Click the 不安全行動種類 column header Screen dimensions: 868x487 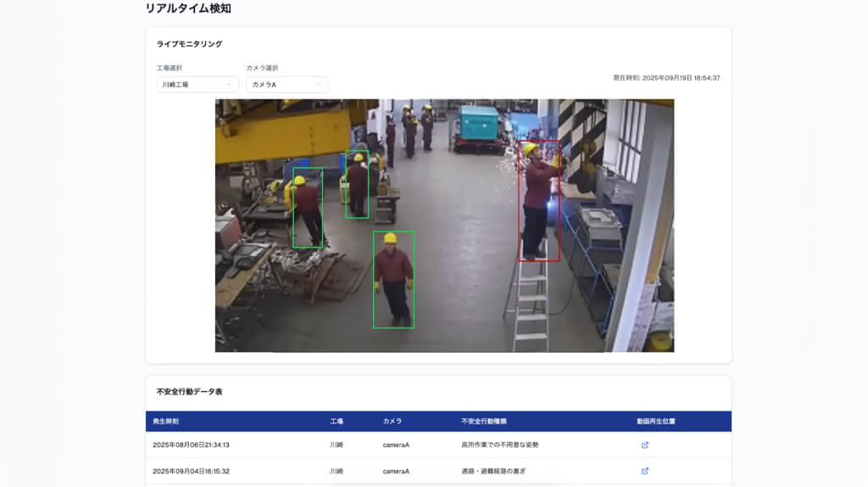(x=484, y=421)
